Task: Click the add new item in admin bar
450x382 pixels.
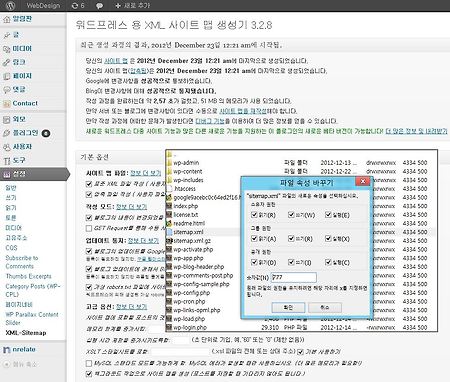Action: [132, 6]
